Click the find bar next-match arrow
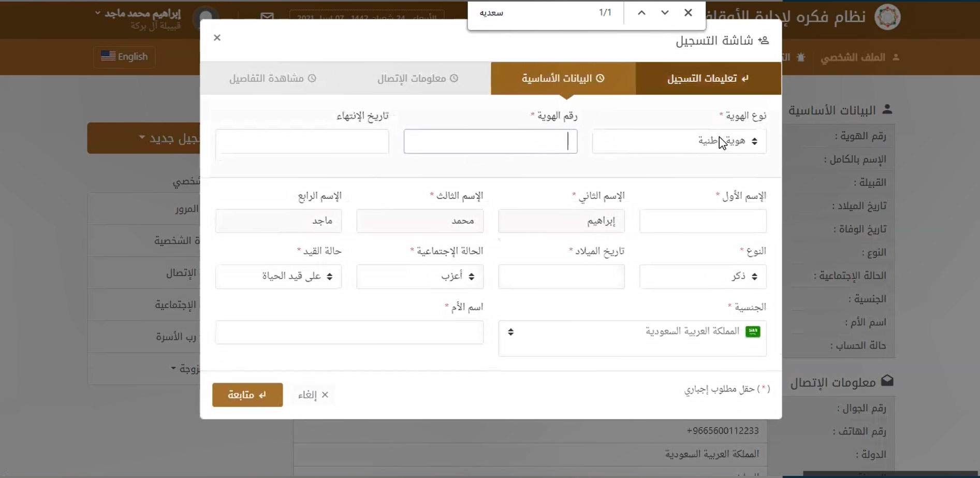This screenshot has height=478, width=980. (x=665, y=13)
